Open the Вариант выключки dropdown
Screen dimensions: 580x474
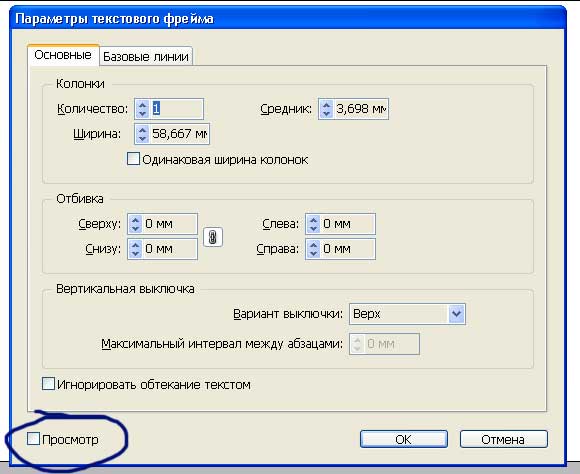[407, 314]
